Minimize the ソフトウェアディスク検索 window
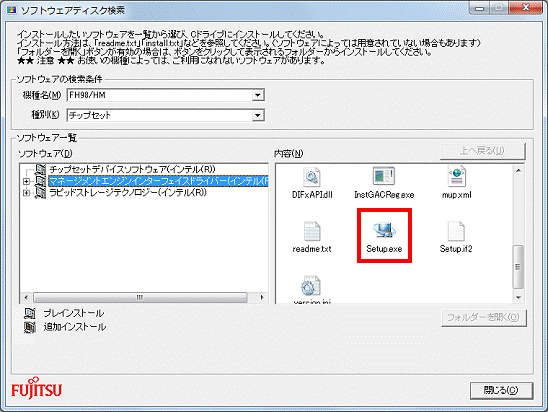This screenshot has width=548, height=412. pyautogui.click(x=479, y=9)
